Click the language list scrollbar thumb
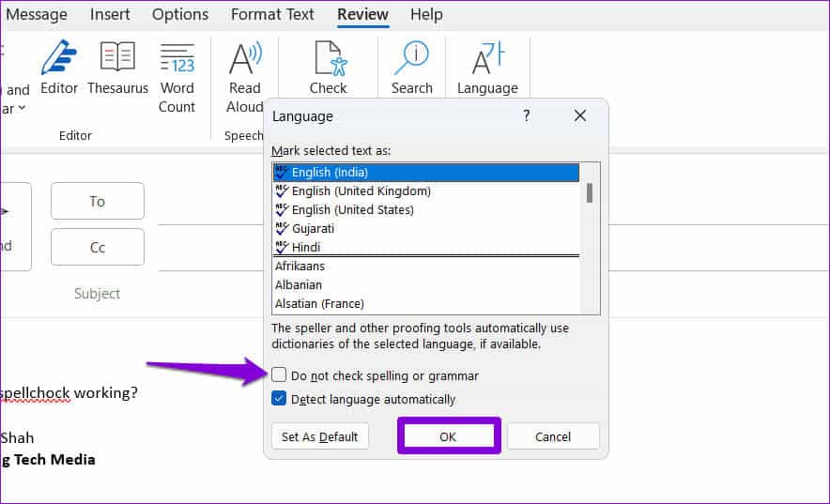This screenshot has width=830, height=504. [x=589, y=192]
